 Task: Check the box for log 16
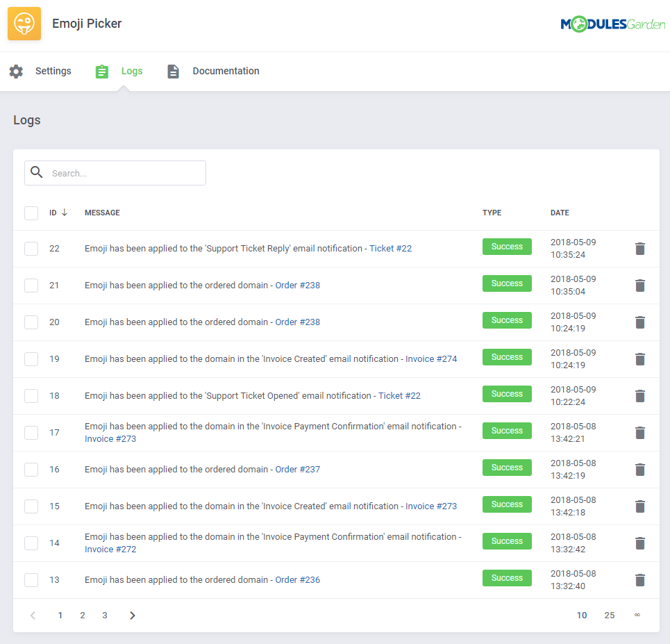click(x=31, y=469)
